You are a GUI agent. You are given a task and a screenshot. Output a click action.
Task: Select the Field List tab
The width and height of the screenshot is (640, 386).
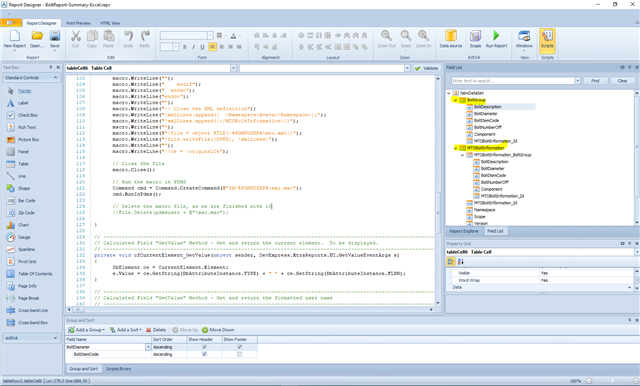496,231
